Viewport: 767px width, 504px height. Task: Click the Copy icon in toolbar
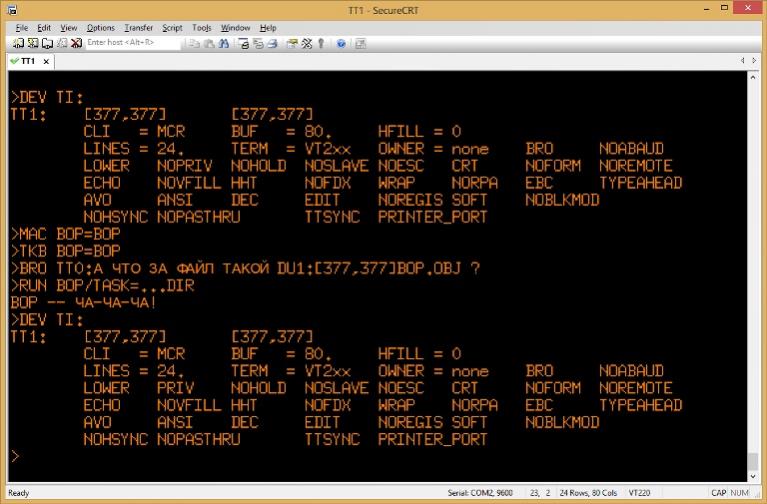pyautogui.click(x=195, y=43)
